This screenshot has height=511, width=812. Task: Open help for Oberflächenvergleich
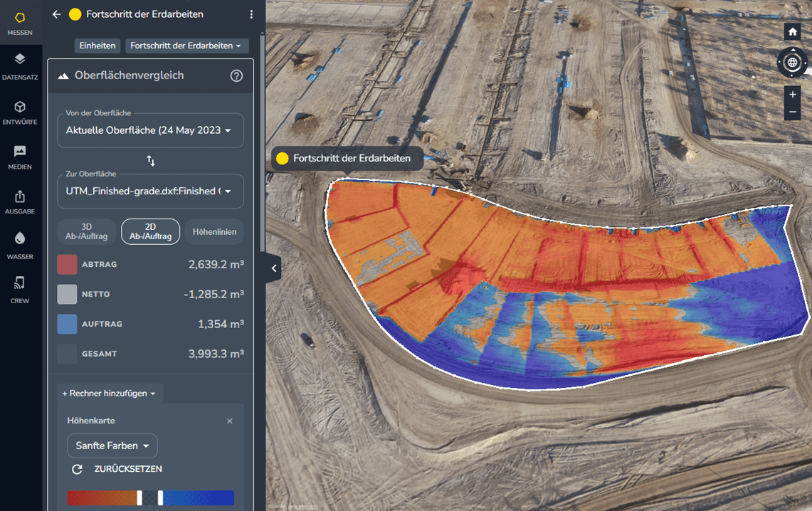(x=236, y=76)
